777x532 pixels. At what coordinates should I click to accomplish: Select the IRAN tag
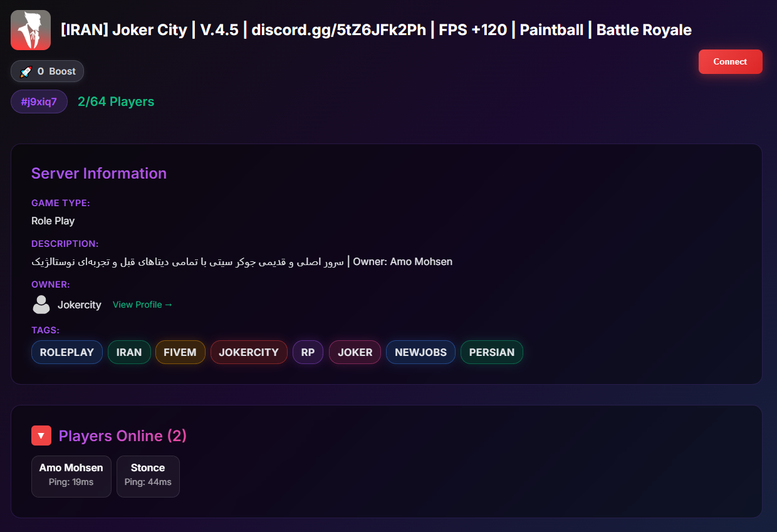tap(129, 352)
